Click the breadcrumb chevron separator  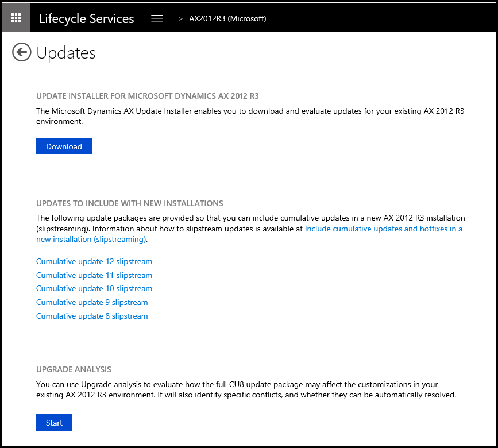[180, 19]
